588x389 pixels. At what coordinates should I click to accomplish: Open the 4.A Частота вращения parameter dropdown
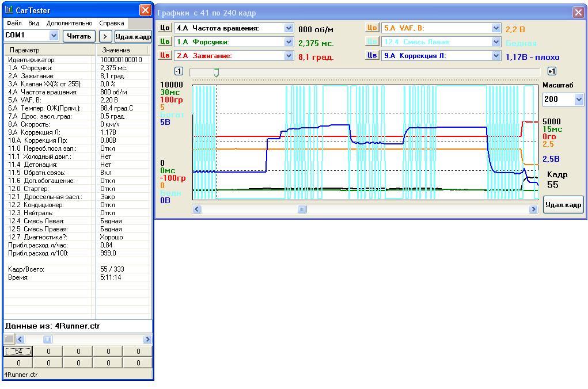click(289, 28)
